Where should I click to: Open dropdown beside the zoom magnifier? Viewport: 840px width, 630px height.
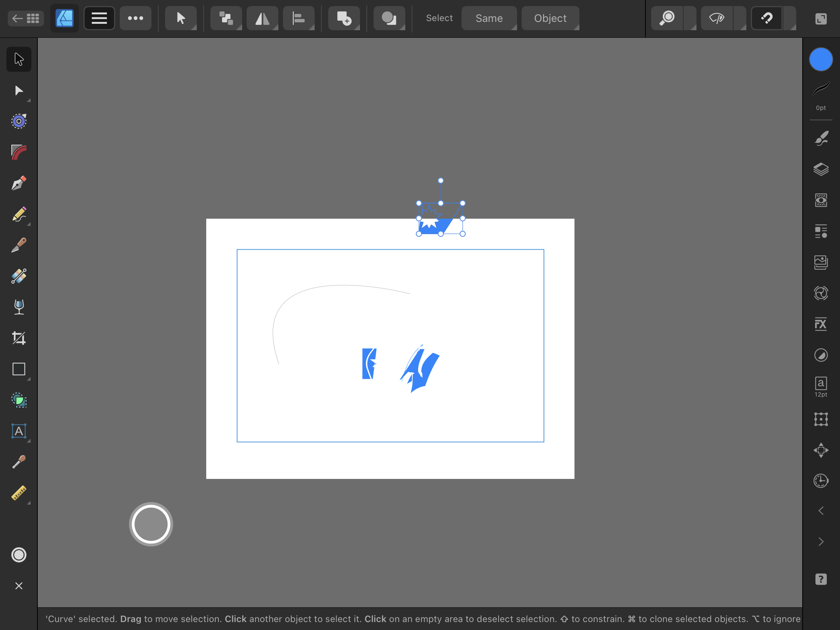point(690,18)
